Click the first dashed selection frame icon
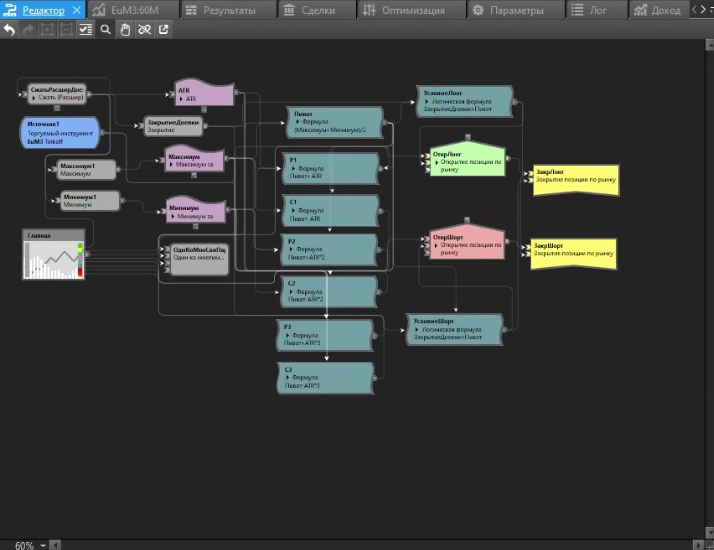Viewport: 714px width, 550px height. pos(47,29)
